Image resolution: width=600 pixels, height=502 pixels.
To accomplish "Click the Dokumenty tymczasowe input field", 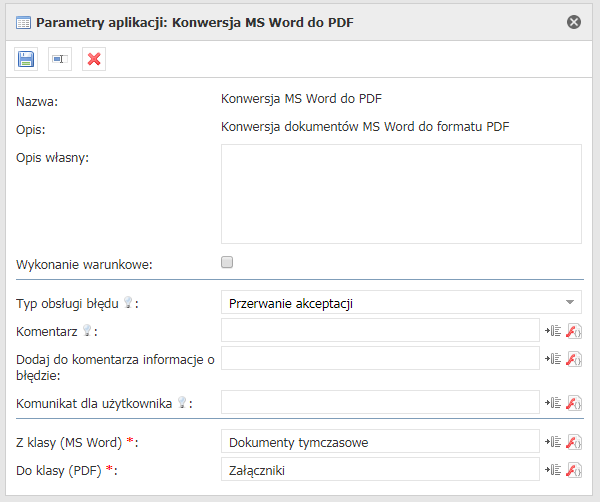I will point(380,442).
